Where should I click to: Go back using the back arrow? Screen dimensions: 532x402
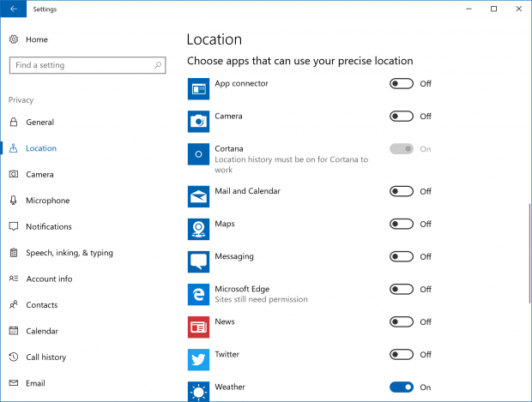tap(13, 9)
